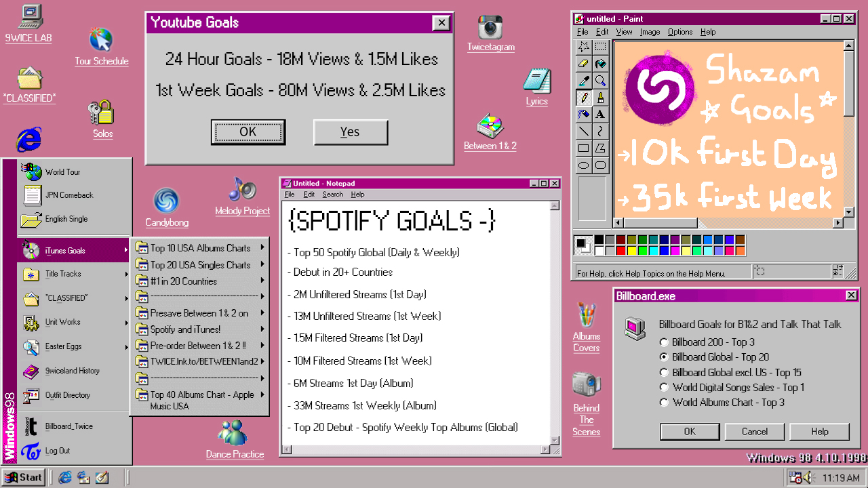The width and height of the screenshot is (868, 488).
Task: Click OK in the Youtube Goals dialog
Action: tap(248, 132)
